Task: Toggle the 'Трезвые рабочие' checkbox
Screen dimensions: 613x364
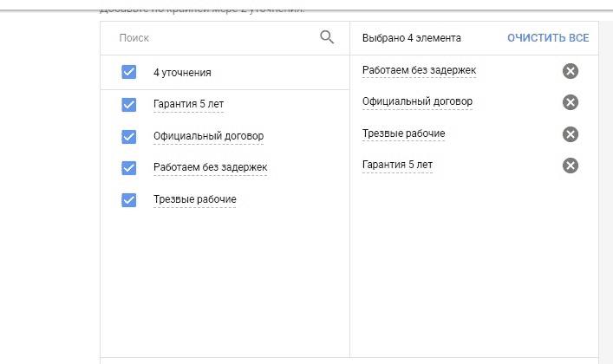Action: coord(128,200)
